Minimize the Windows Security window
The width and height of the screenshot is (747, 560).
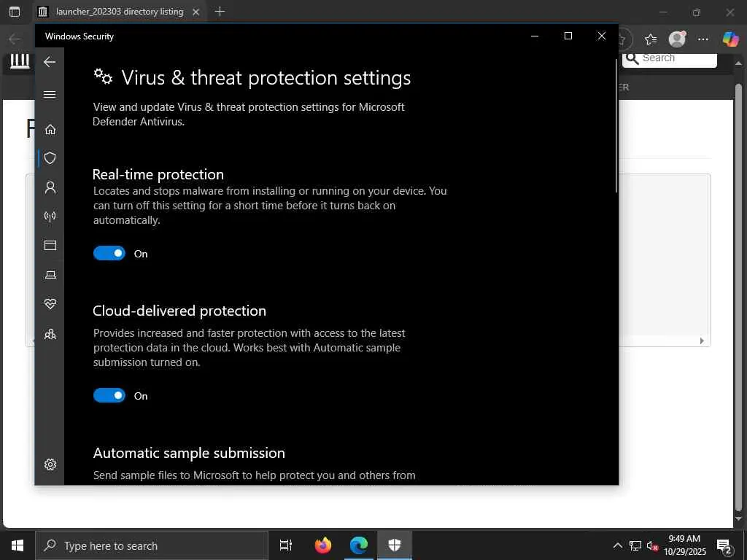(535, 36)
